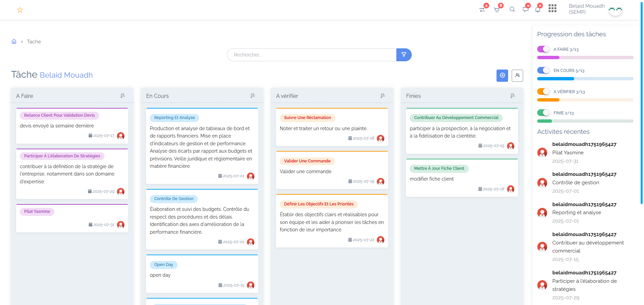Click the users view button

click(x=517, y=76)
